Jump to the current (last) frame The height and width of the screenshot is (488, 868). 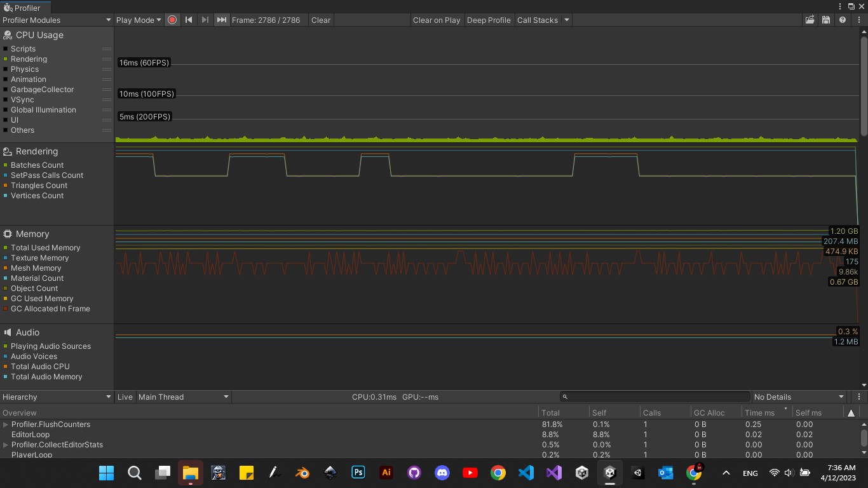[221, 20]
